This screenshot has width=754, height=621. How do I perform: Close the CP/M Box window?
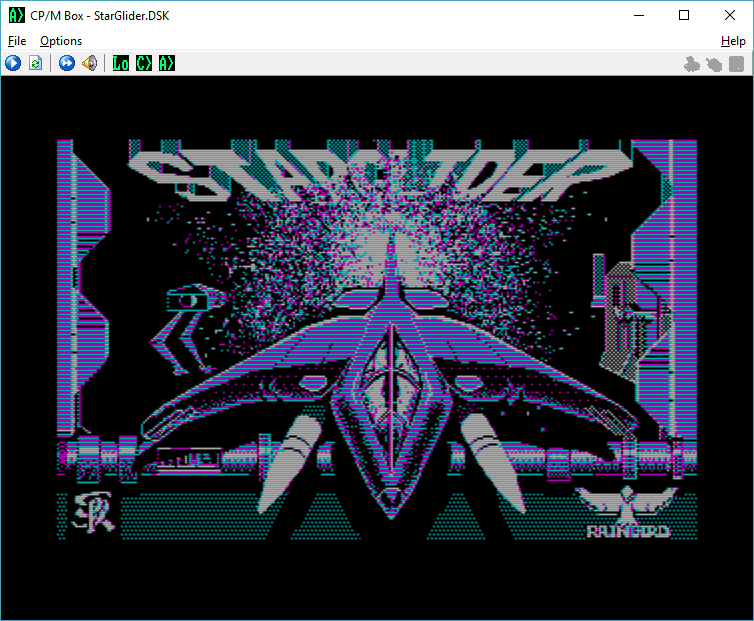(729, 15)
